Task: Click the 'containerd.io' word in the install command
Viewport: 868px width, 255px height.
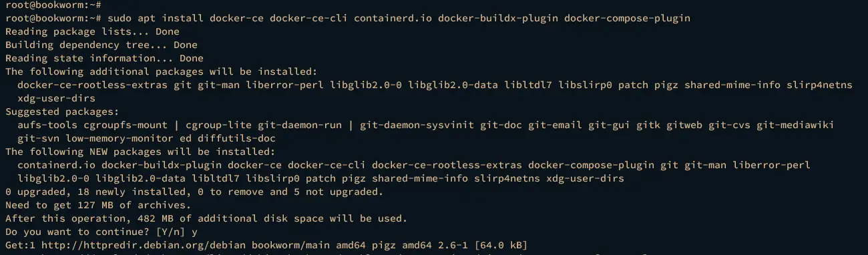Action: click(x=393, y=18)
